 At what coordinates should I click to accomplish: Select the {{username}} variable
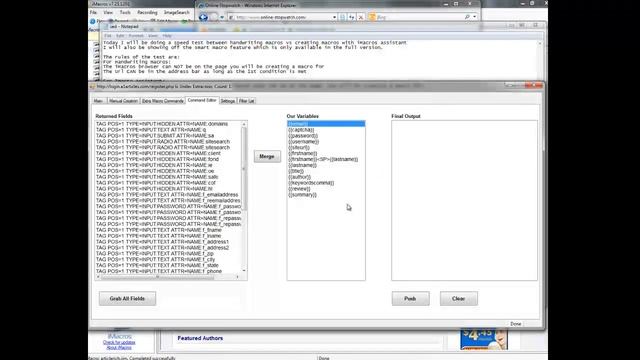(326, 142)
